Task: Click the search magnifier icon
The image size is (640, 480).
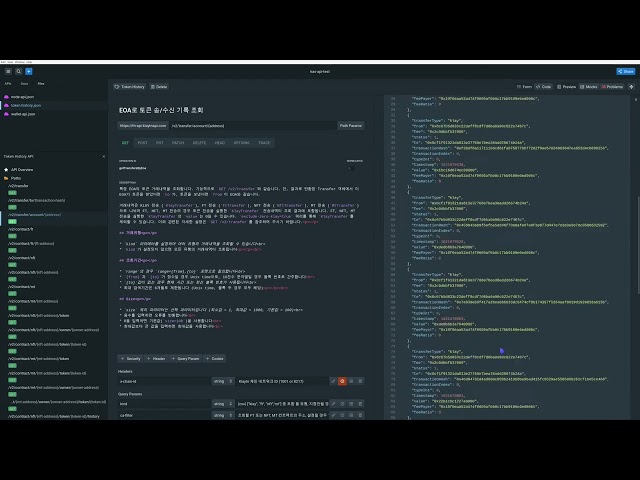Action: point(18,71)
